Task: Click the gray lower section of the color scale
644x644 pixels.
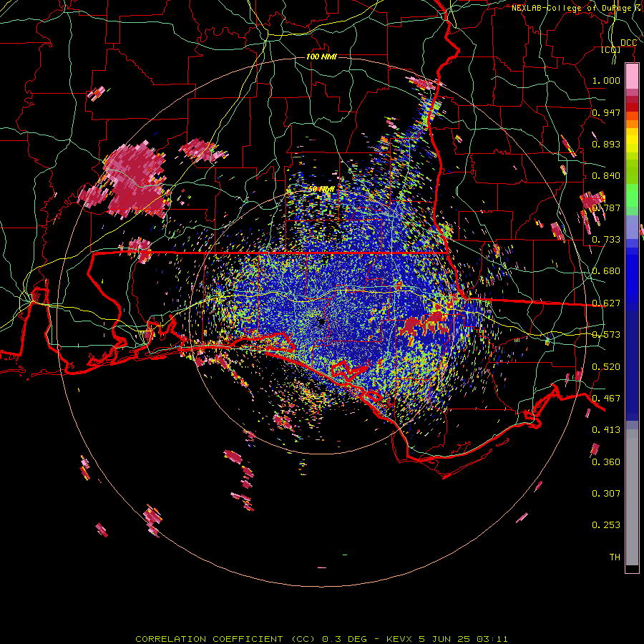Action: coord(632,497)
